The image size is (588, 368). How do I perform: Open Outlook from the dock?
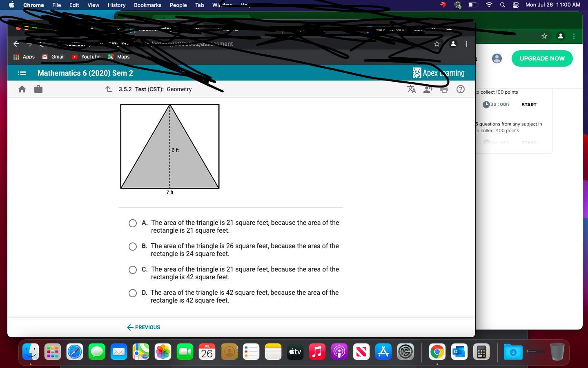pyautogui.click(x=459, y=352)
